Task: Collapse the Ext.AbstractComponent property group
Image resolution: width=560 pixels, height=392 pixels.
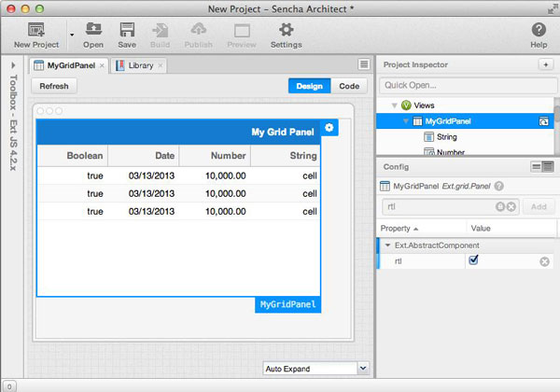Action: coord(387,245)
